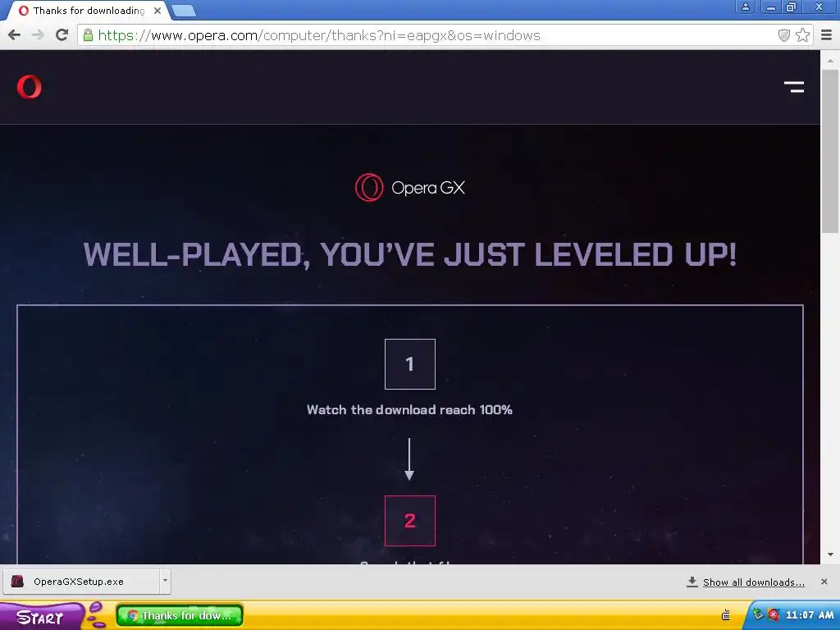Reload the page with the refresh icon
840x630 pixels.
pos(62,35)
